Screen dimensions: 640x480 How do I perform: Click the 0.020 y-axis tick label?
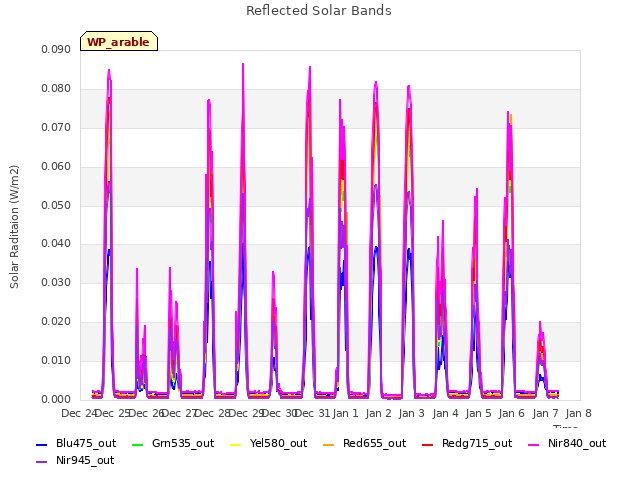pos(56,322)
